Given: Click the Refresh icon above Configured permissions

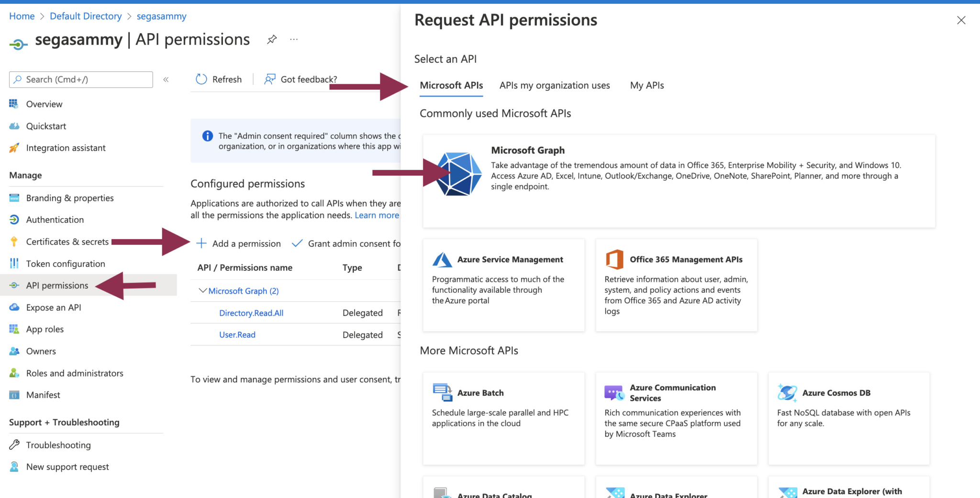Looking at the screenshot, I should point(201,79).
